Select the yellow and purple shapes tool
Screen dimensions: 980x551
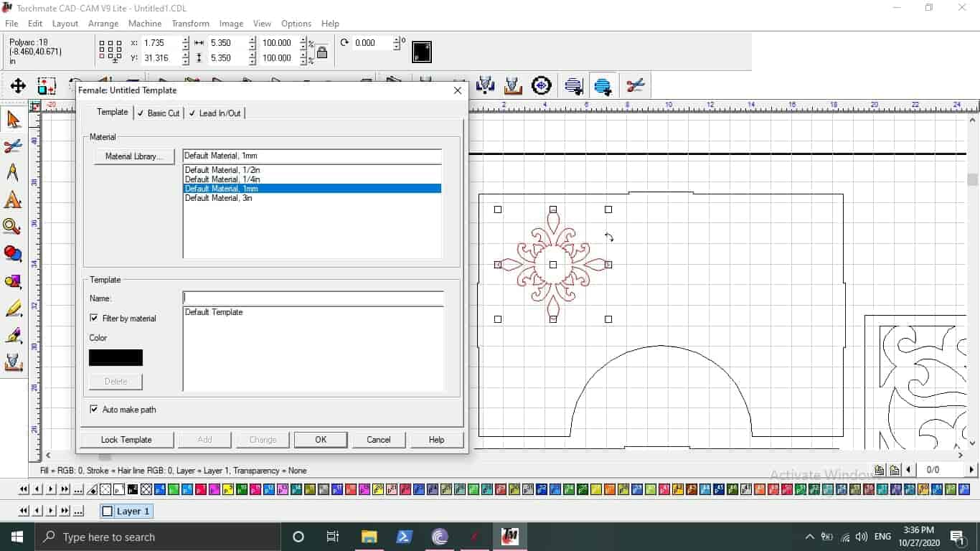click(13, 281)
